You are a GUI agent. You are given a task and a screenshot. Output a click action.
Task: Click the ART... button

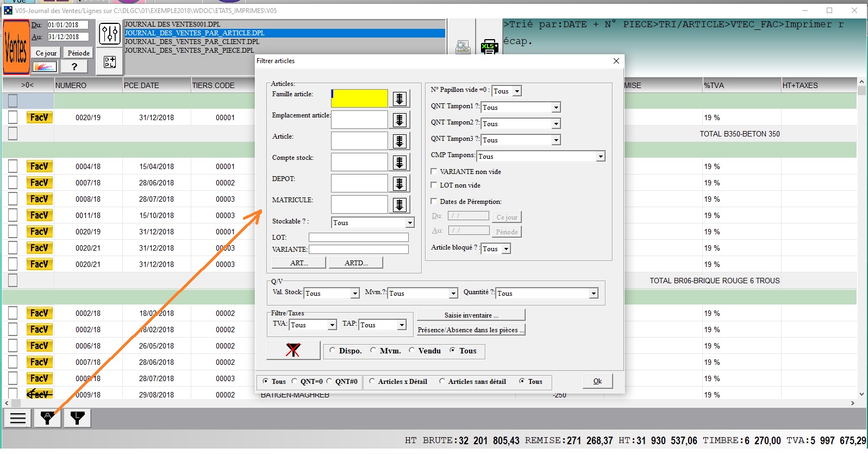pyautogui.click(x=299, y=263)
